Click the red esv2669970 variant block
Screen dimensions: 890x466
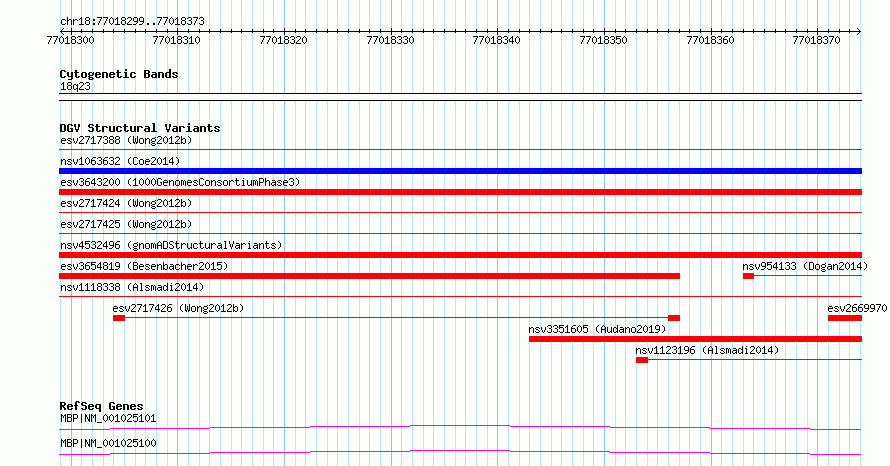[845, 318]
